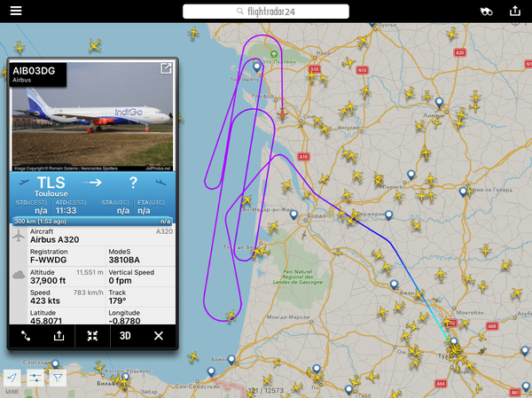Select the Bordeaux airport pin

pos(293,215)
